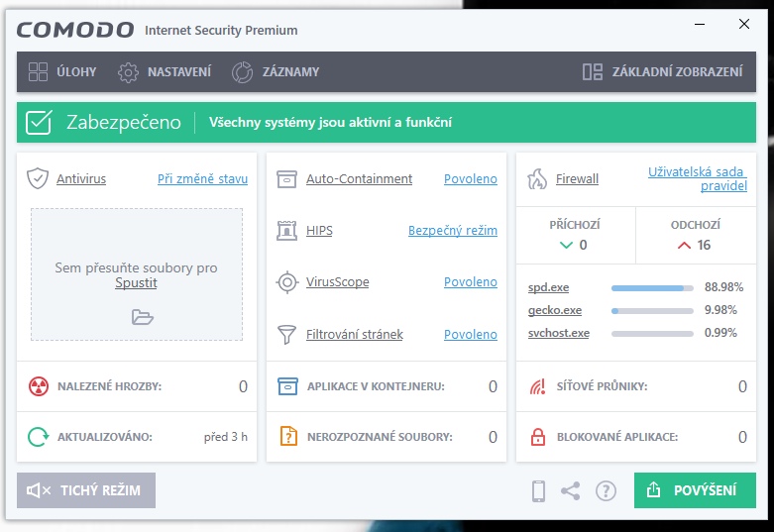Click the Firewall flame icon
This screenshot has height=532, width=774.
point(536,179)
